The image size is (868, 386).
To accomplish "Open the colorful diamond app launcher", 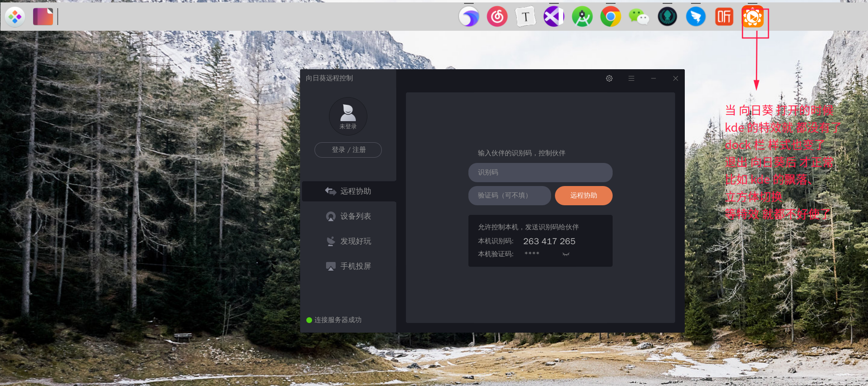I will pyautogui.click(x=15, y=17).
